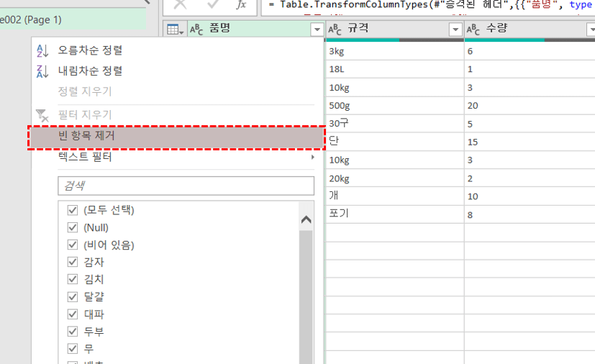Screen dimensions: 595x364
Task: Click the A-Z ascending sort icon
Action: click(42, 50)
